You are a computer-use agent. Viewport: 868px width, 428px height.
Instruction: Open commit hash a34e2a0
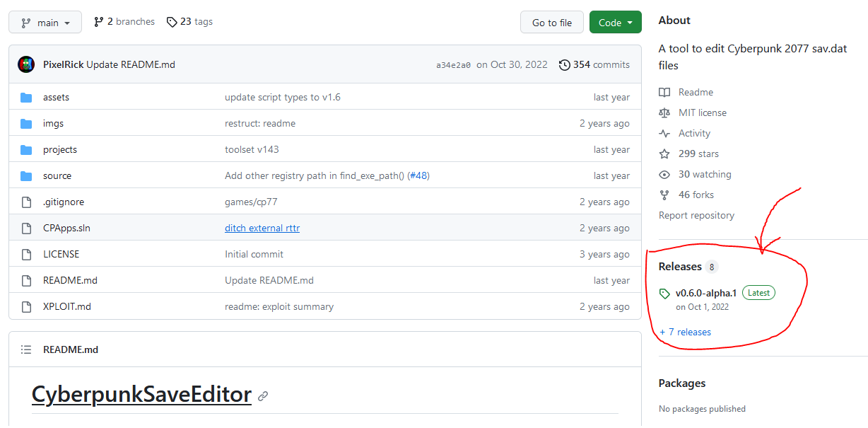(x=452, y=65)
